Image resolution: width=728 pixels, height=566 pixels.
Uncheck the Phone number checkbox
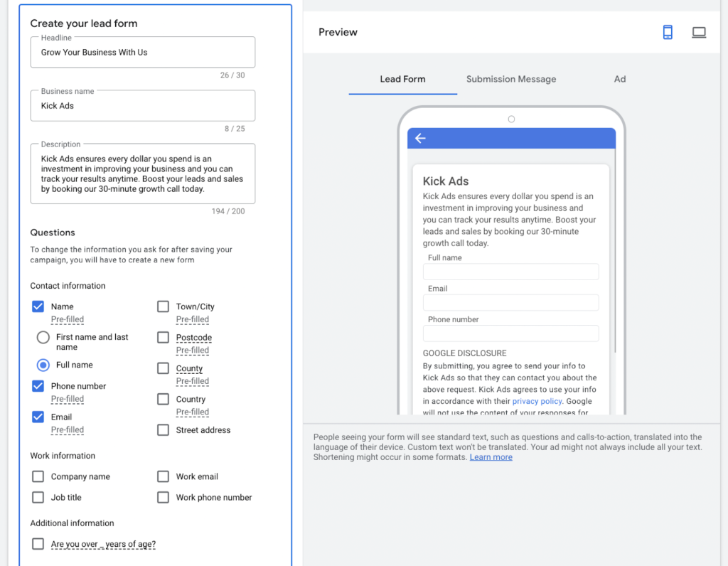coord(38,386)
